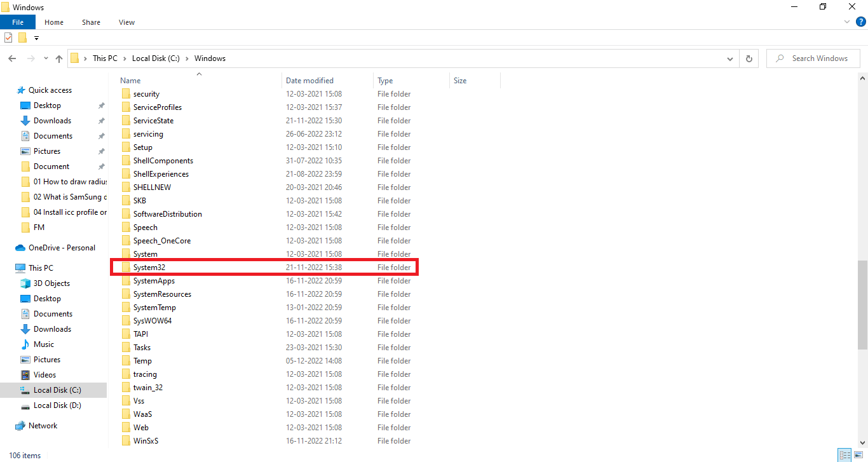Click date 05-12-2022 14:08 of Temp

tap(314, 361)
